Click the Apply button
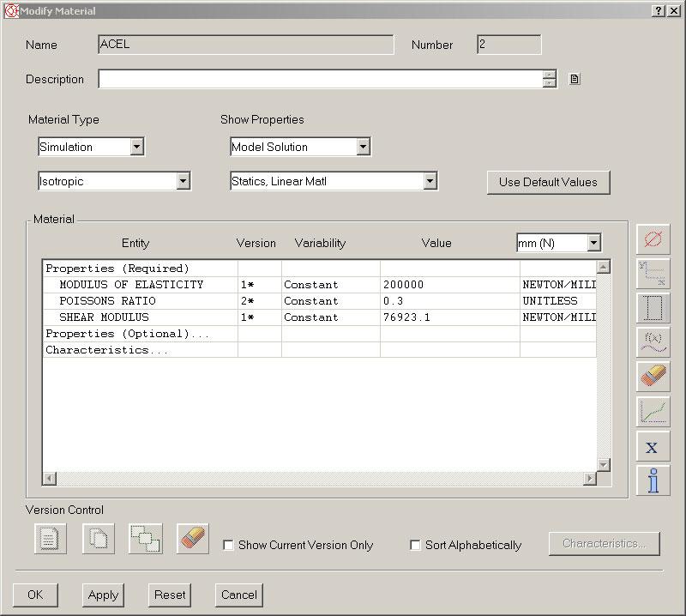 [x=103, y=595]
